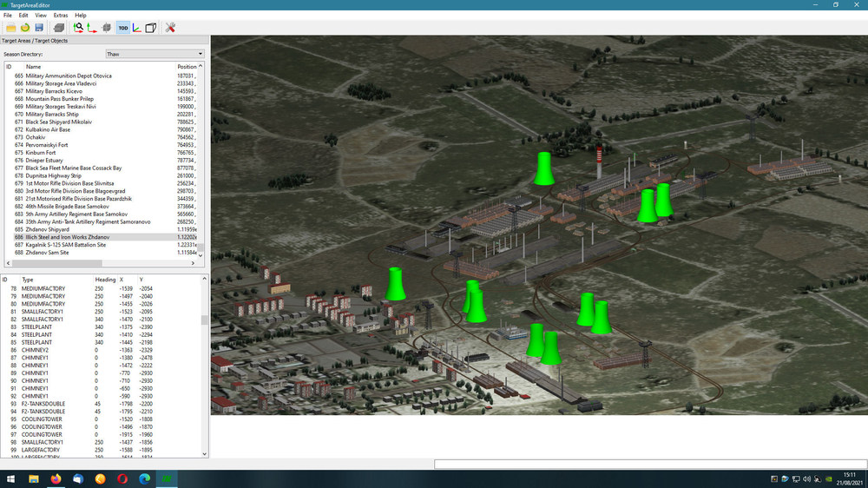Toggle the TOD toolbar button
Image resolution: width=868 pixels, height=488 pixels.
coord(123,28)
